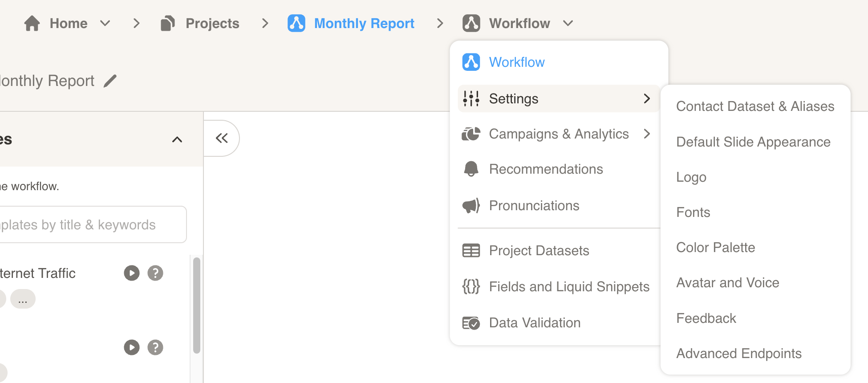Open the Fonts settings entry

[693, 212]
